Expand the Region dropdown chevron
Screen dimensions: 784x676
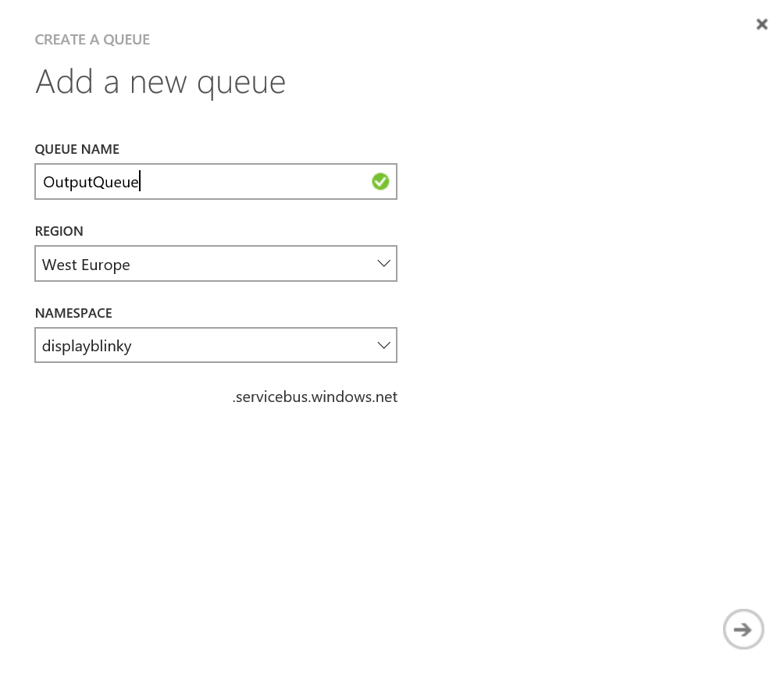coord(383,264)
